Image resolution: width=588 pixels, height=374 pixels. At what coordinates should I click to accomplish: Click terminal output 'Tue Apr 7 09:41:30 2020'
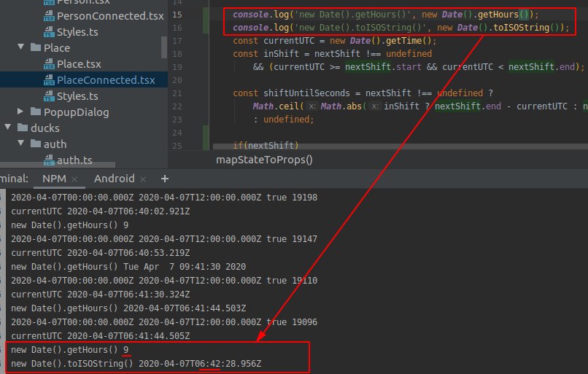tap(185, 267)
